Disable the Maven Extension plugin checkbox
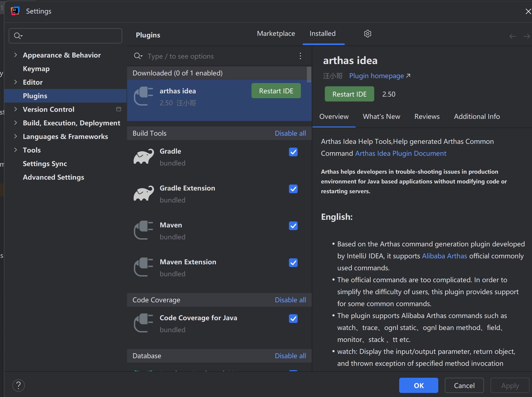This screenshot has height=397, width=532. pos(293,263)
